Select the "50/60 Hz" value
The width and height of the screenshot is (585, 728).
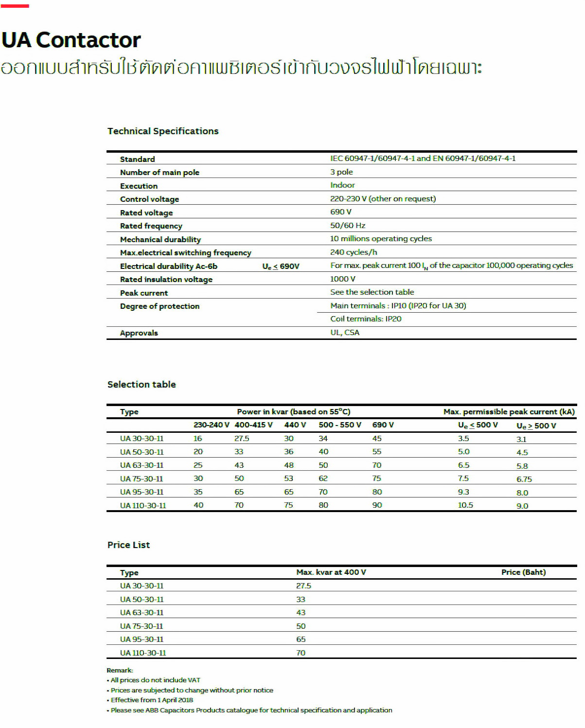click(x=348, y=225)
